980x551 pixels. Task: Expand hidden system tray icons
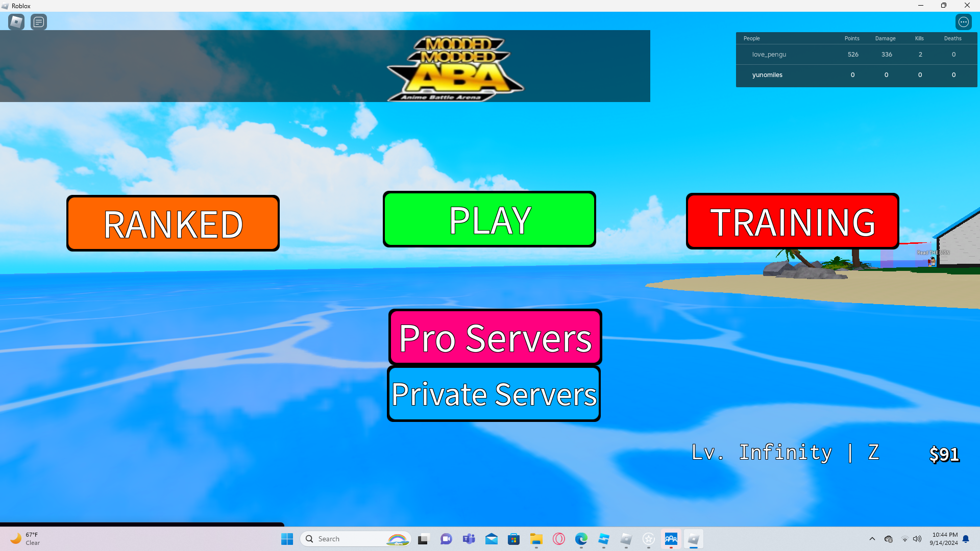click(872, 539)
